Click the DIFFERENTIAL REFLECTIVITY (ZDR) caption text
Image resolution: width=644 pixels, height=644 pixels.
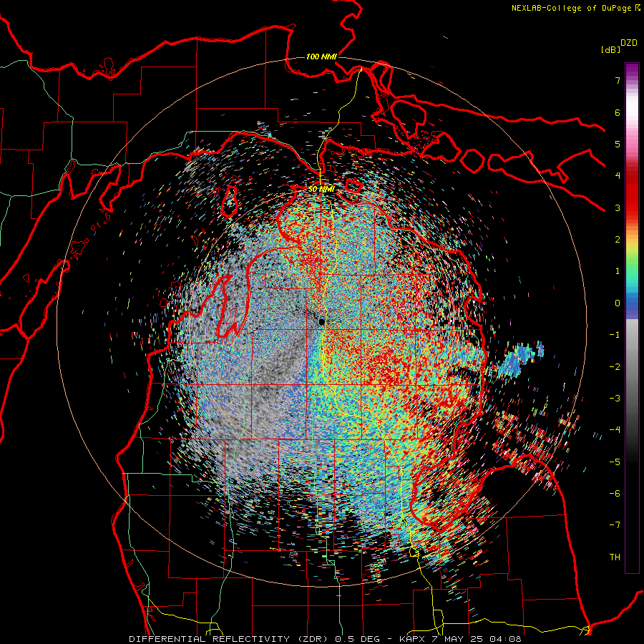tap(230, 639)
